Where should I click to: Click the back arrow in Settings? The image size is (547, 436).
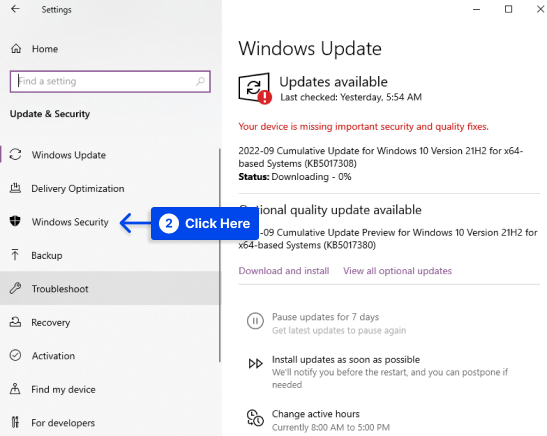pyautogui.click(x=15, y=9)
